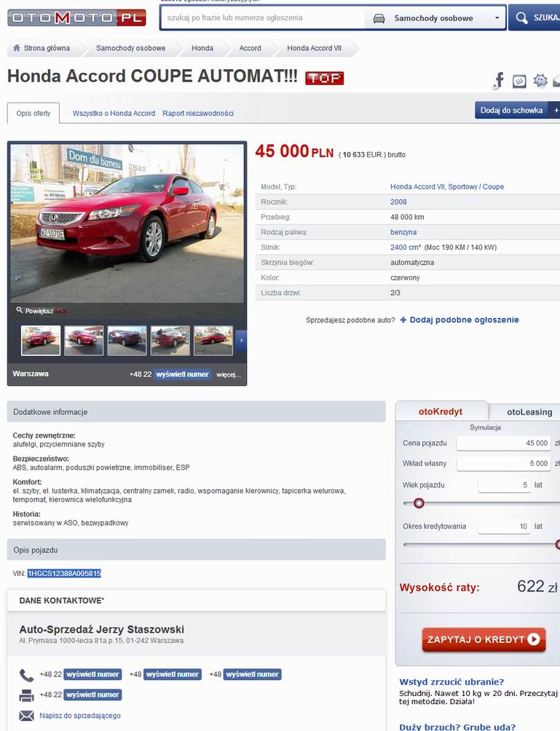The image size is (560, 731).
Task: Click the Wykop share icon
Action: 519,81
